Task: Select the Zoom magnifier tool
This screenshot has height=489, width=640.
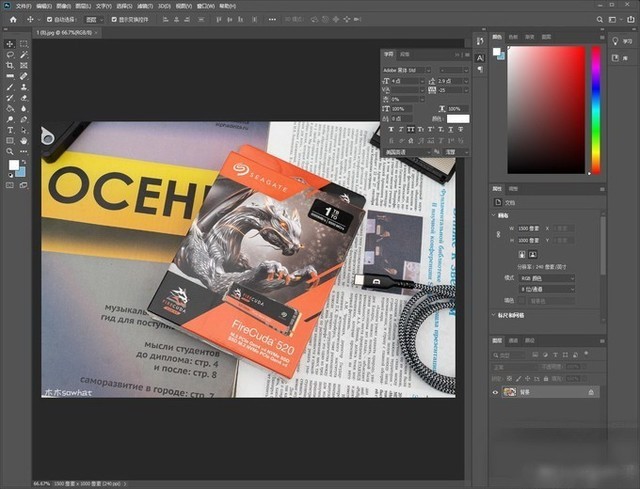Action: pos(10,151)
